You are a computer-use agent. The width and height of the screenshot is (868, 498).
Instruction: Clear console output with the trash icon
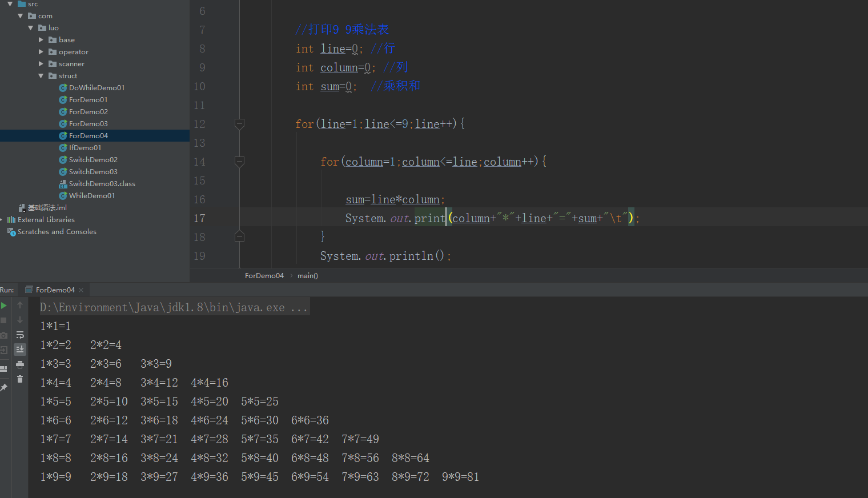click(20, 379)
